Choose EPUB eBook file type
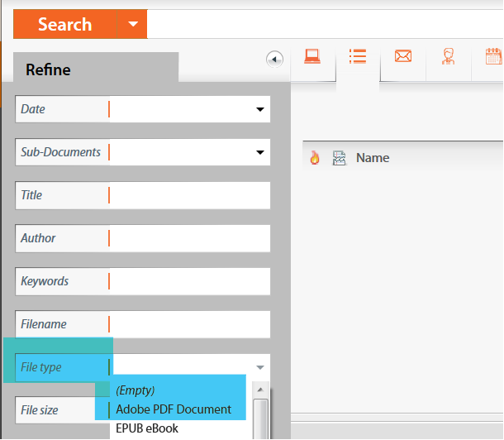 (147, 428)
